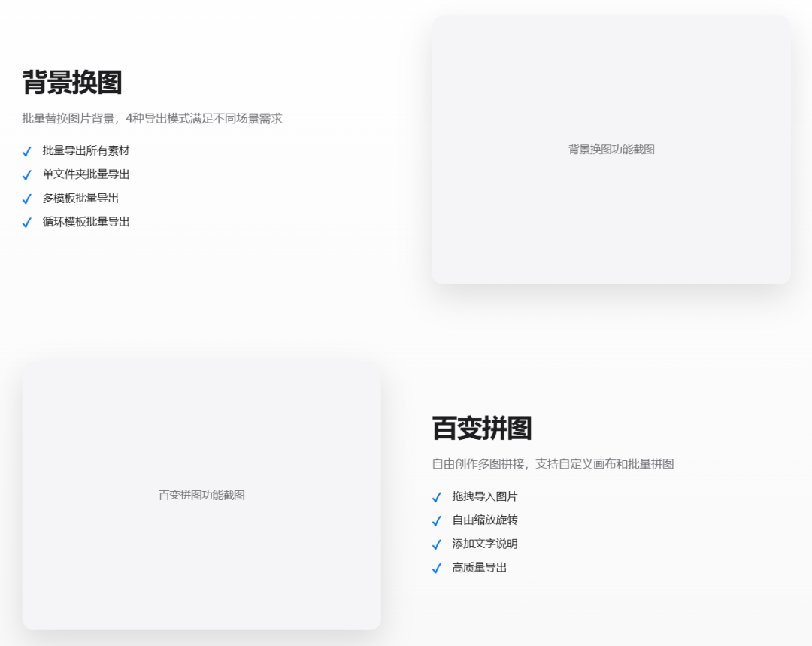Click the checkmark beside 循环模板批量导出
Viewport: 812px width, 646px height.
click(27, 222)
